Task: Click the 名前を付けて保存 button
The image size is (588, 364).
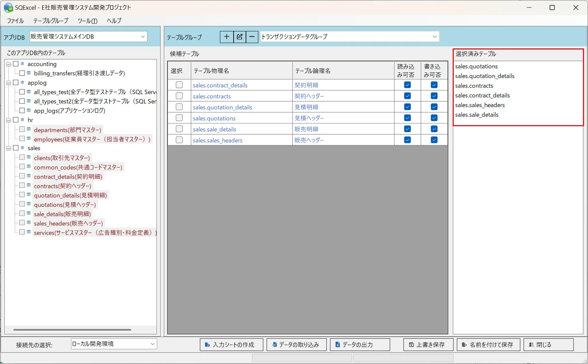Action: click(x=488, y=344)
